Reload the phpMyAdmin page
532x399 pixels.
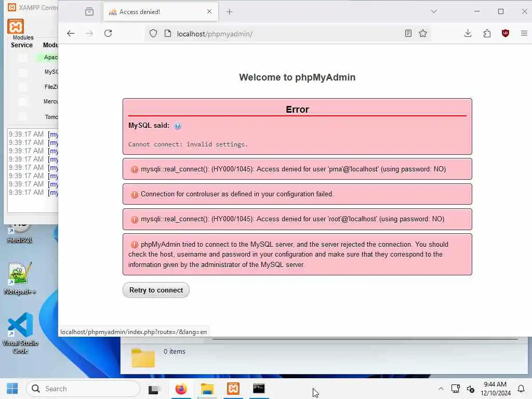[x=108, y=33]
